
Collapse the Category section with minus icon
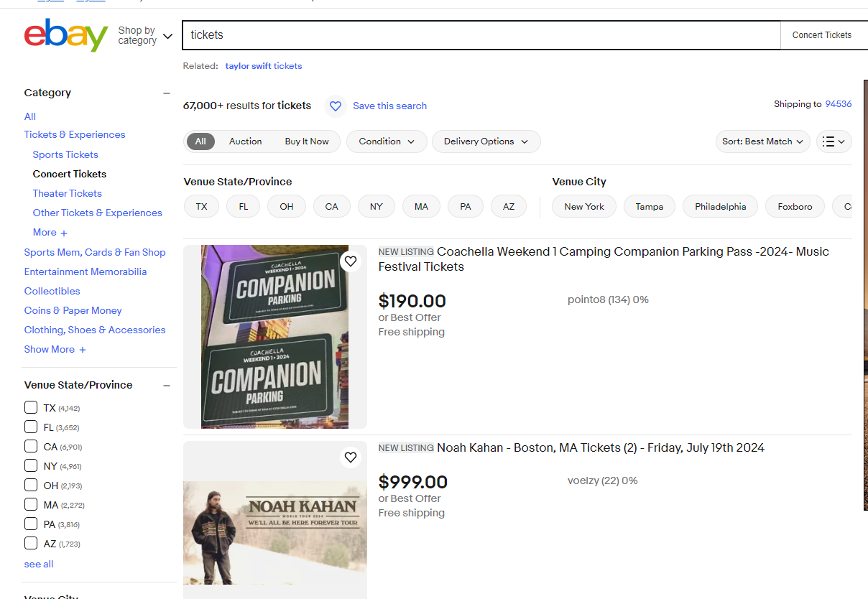point(167,93)
